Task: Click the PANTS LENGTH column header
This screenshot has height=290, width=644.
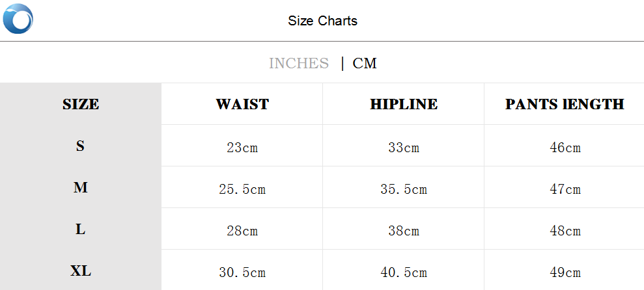Action: coord(565,104)
